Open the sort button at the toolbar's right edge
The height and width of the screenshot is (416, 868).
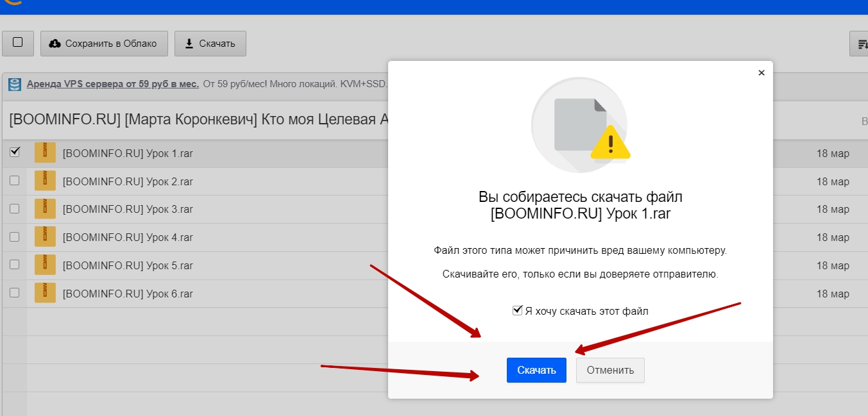click(859, 44)
